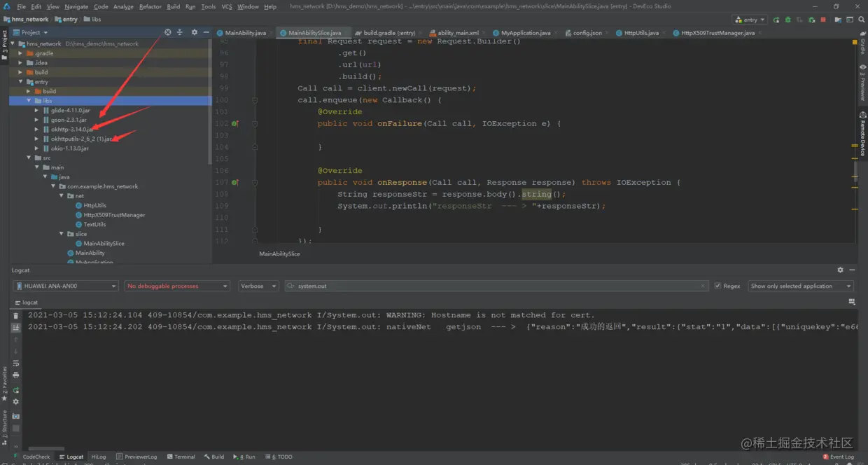The height and width of the screenshot is (465, 868).
Task: Click the red stop button in top toolbar
Action: (822, 20)
